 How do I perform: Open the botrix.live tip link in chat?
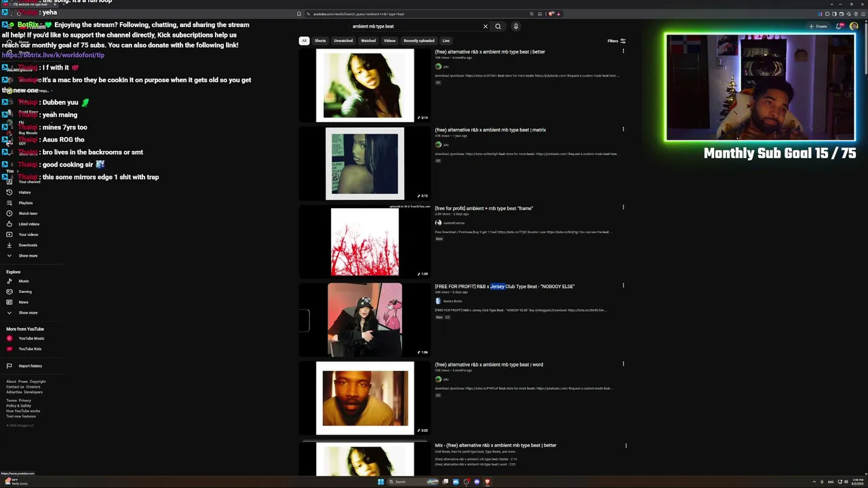53,55
